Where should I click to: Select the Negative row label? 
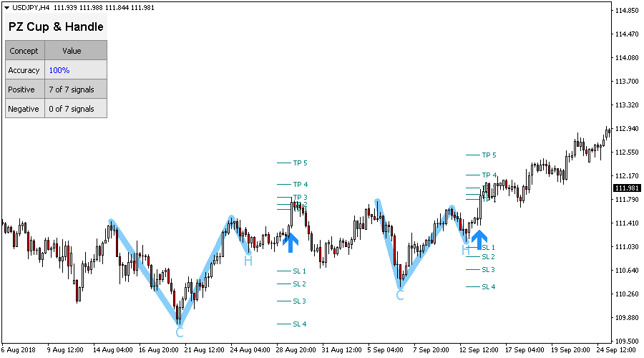pos(24,109)
